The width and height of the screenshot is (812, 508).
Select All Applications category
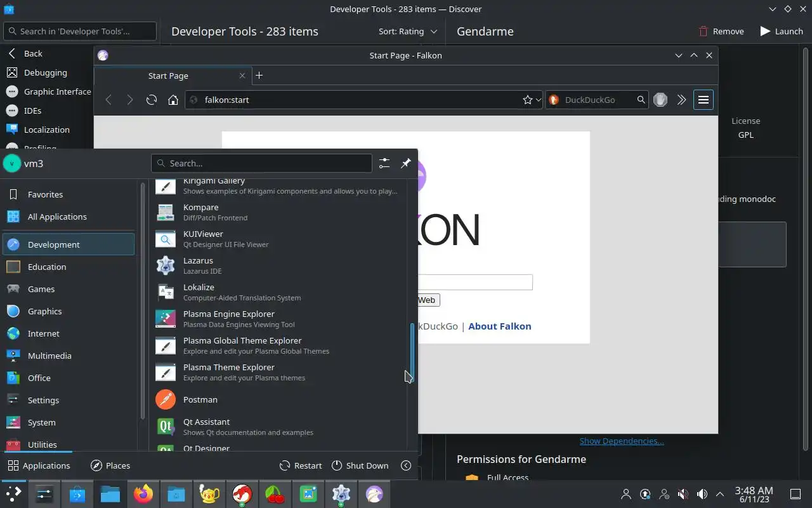point(69,217)
